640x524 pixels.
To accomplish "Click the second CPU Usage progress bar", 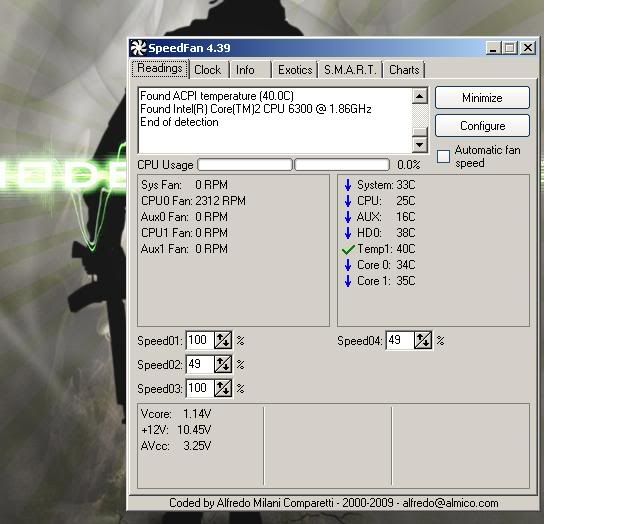I will (x=342, y=164).
